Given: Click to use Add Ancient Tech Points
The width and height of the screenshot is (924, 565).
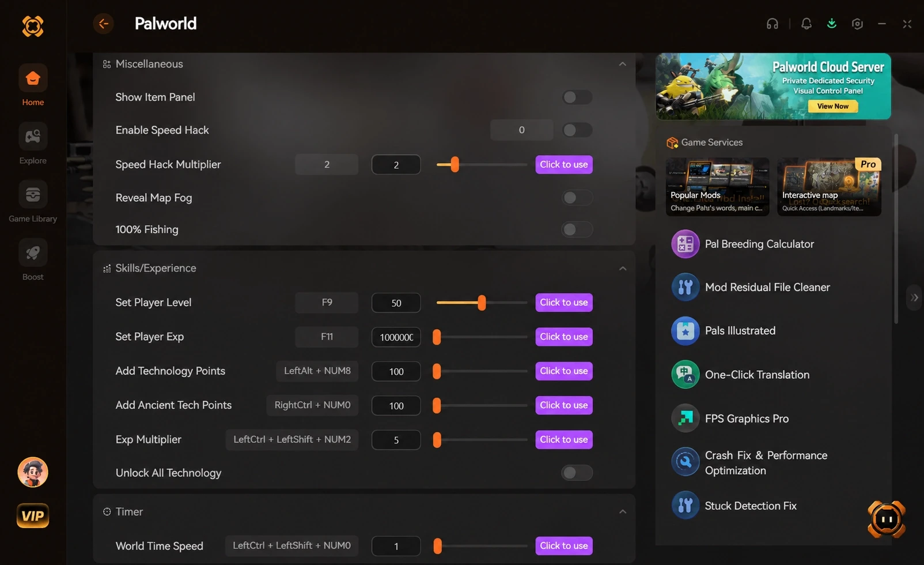Looking at the screenshot, I should pyautogui.click(x=564, y=405).
